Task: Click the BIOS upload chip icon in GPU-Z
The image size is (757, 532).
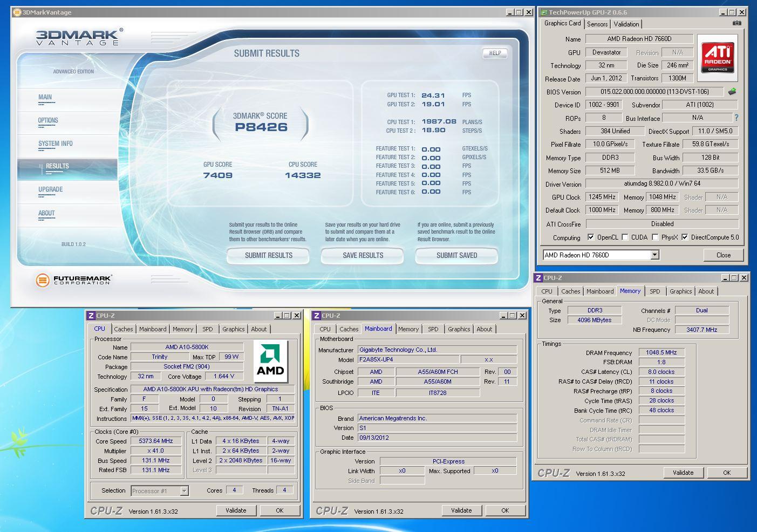Action: pos(732,92)
